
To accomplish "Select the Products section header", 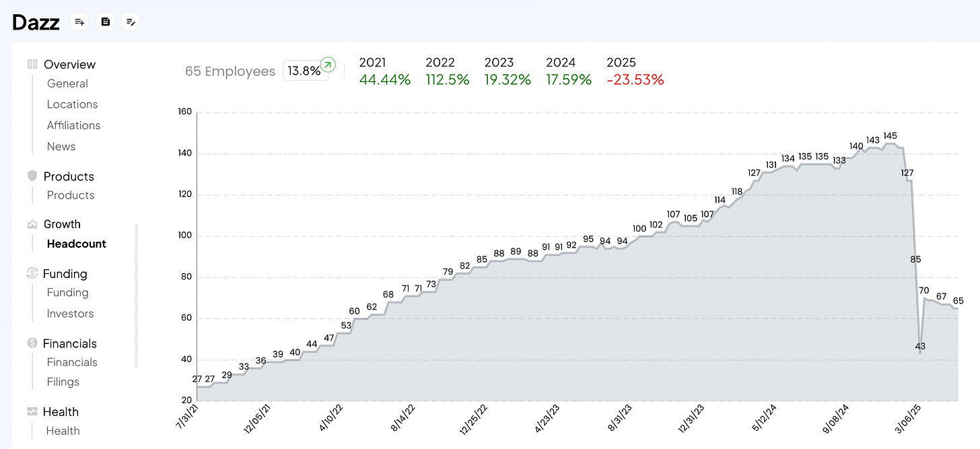I will (x=69, y=176).
